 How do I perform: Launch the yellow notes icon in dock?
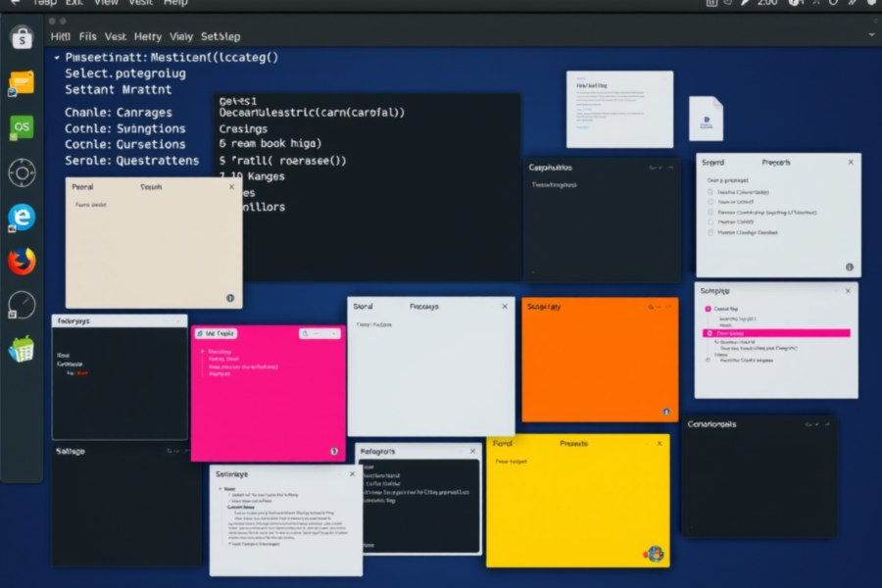coord(22,83)
